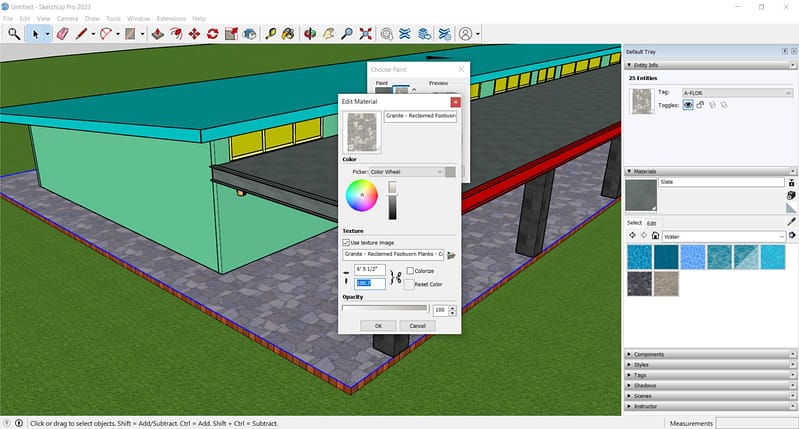Browse for texture image file icon
The image size is (799, 429).
click(x=451, y=254)
